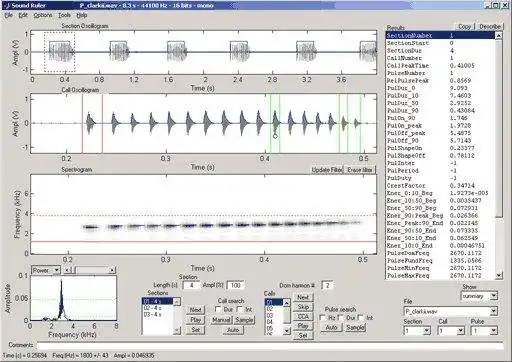The height and width of the screenshot is (362, 512).
Task: Click the CCA button
Action: point(303,317)
